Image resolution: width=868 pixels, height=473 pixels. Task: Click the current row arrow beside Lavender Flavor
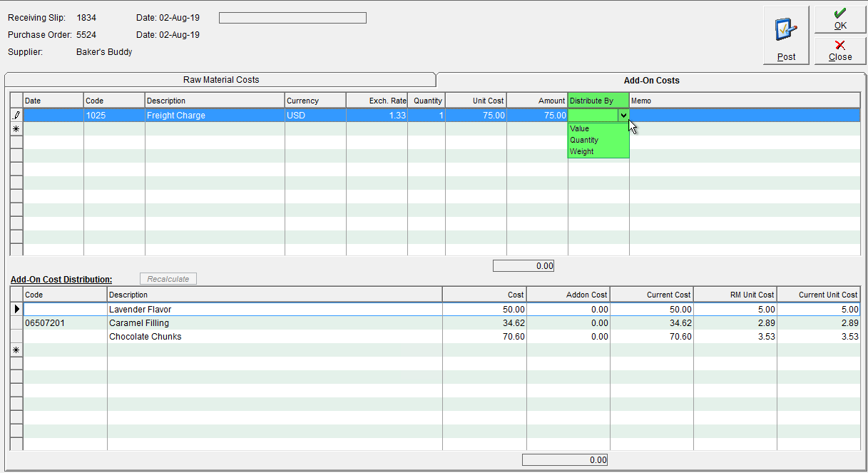tap(17, 310)
